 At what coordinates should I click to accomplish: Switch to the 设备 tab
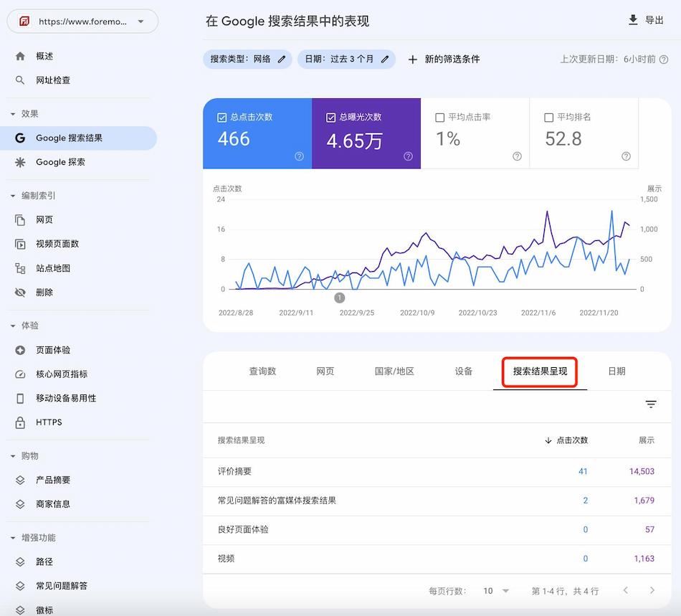tap(465, 371)
